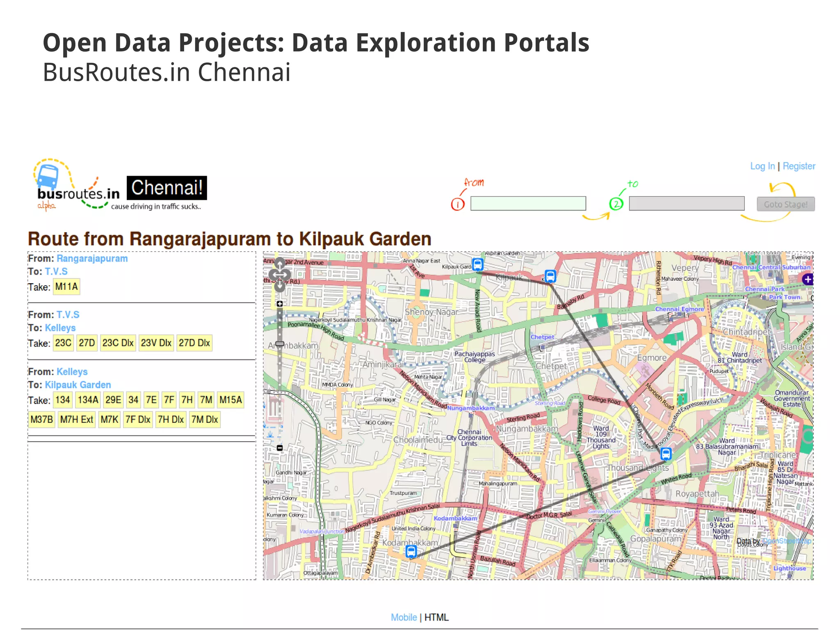Select bus route 27D Dlx
This screenshot has width=840, height=630.
pyautogui.click(x=194, y=343)
